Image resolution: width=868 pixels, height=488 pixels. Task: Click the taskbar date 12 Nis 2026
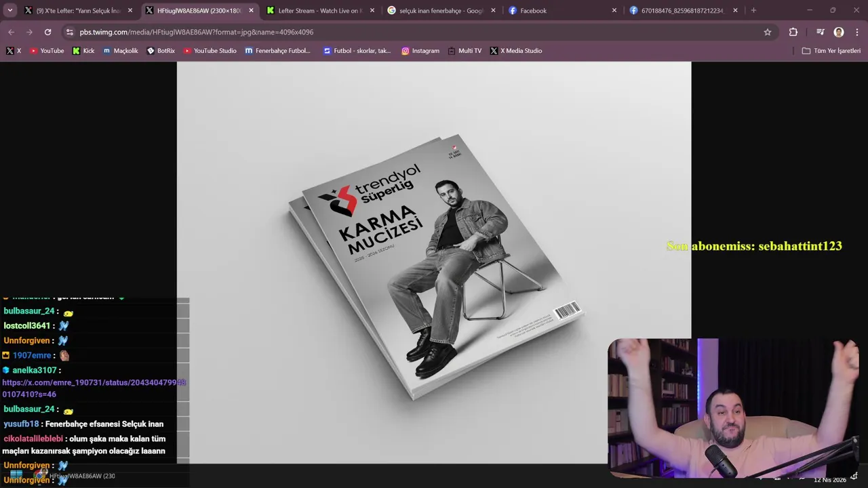pos(830,480)
